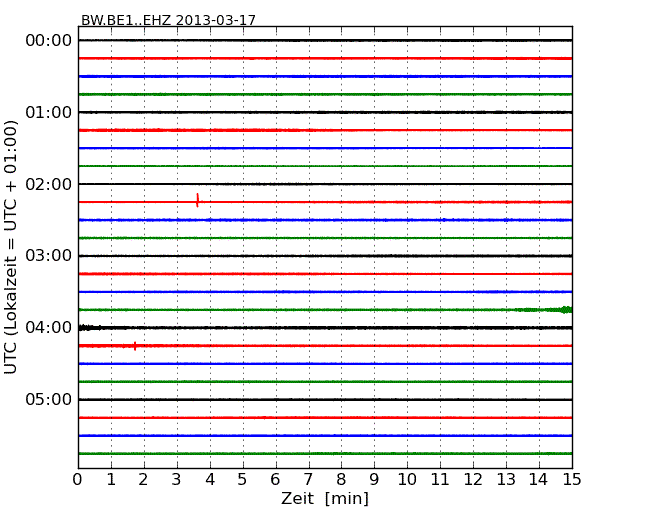Screen dimensions: 650x520
Task: Click the vertical UTC Lokalzeit axis title
Action: [10, 247]
